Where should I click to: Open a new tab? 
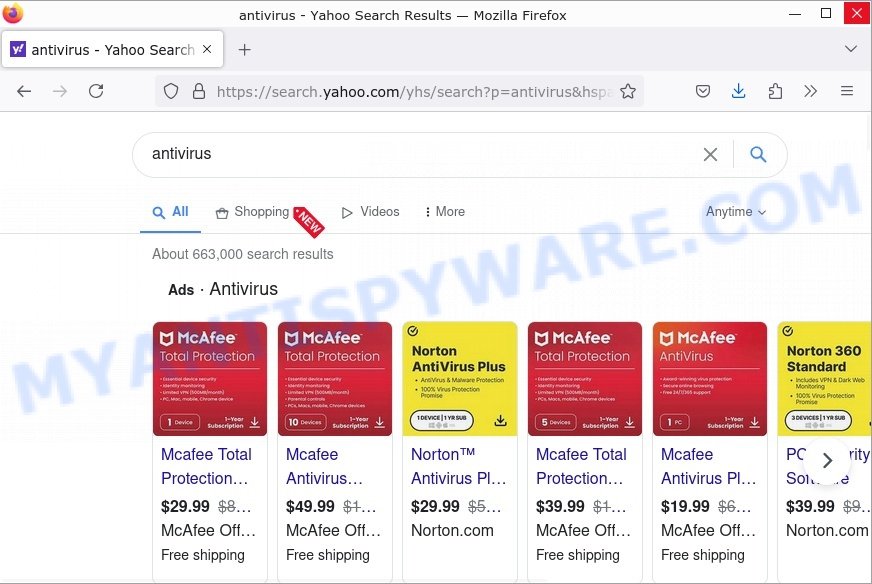point(245,50)
